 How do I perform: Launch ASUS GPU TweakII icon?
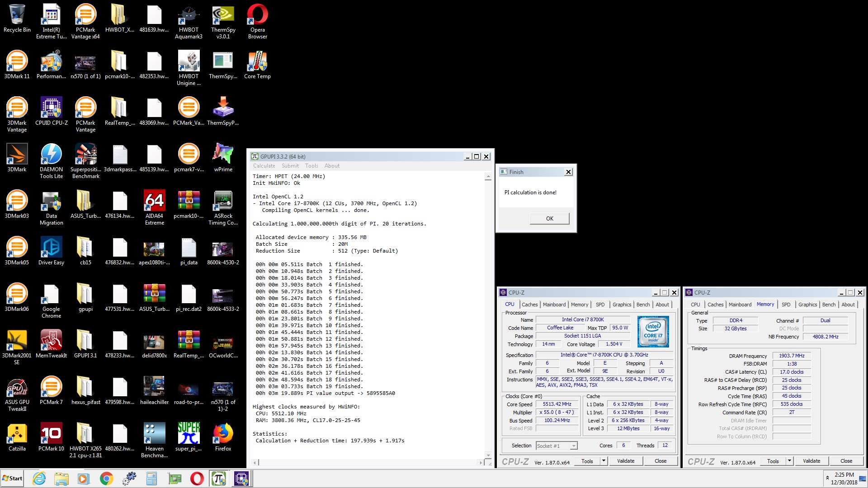pos(17,394)
